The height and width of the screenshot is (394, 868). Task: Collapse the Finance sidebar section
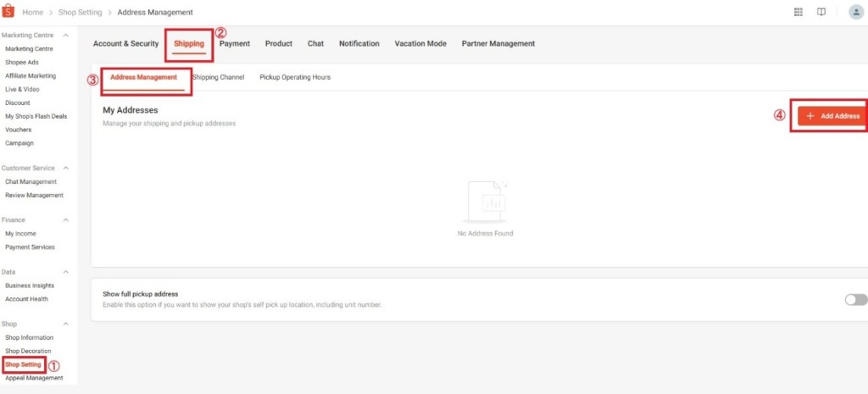(x=65, y=220)
